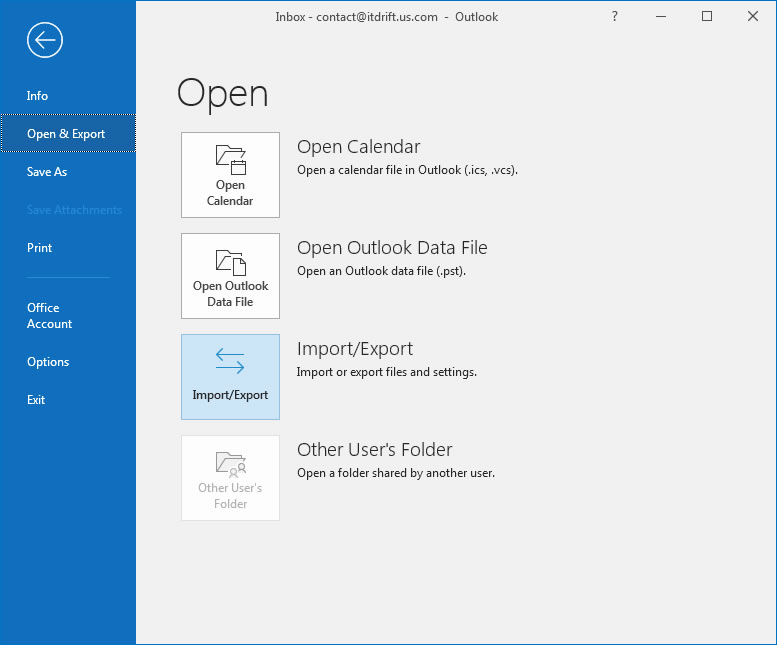Click Exit in the sidebar
This screenshot has width=777, height=645.
(x=36, y=400)
